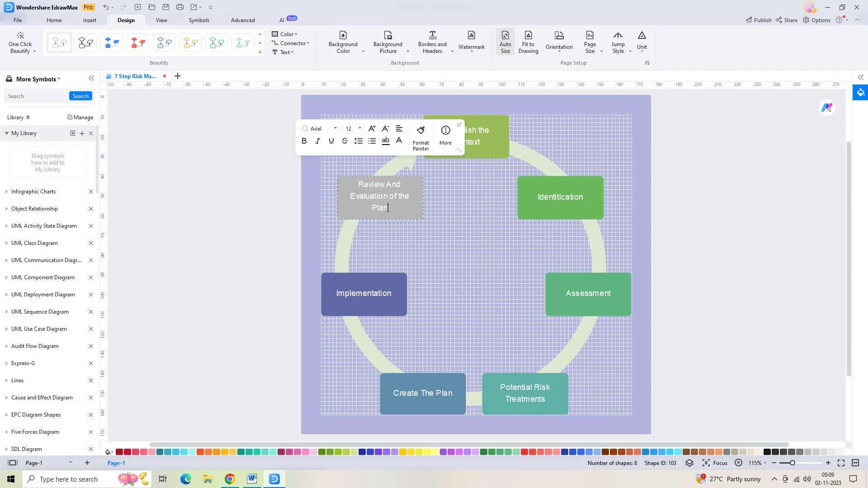The image size is (868, 488).
Task: Toggle visibility of Audit Flow Diagram
Action: click(6, 346)
